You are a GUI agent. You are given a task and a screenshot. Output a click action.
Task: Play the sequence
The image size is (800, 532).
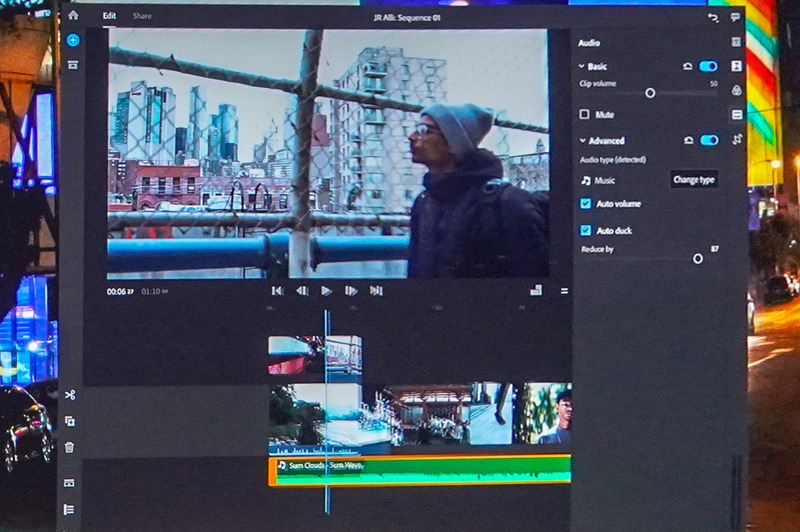click(327, 291)
